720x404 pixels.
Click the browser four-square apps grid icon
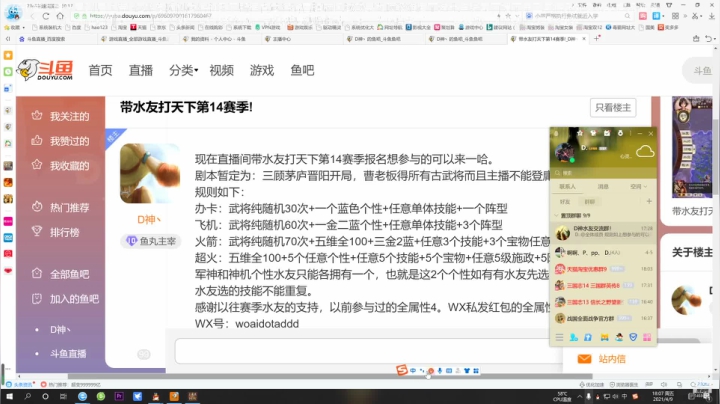pos(675,16)
